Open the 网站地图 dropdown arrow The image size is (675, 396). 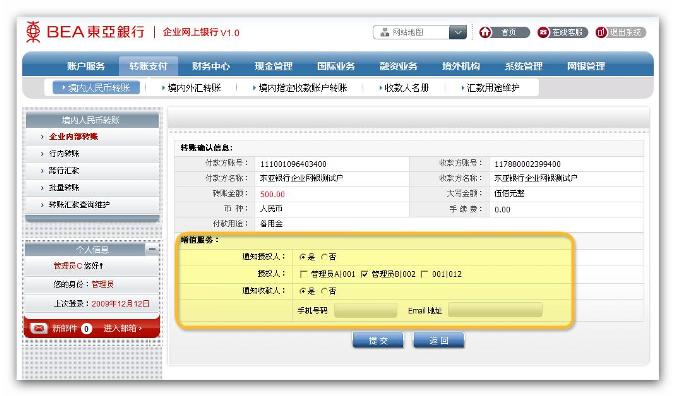pyautogui.click(x=458, y=32)
